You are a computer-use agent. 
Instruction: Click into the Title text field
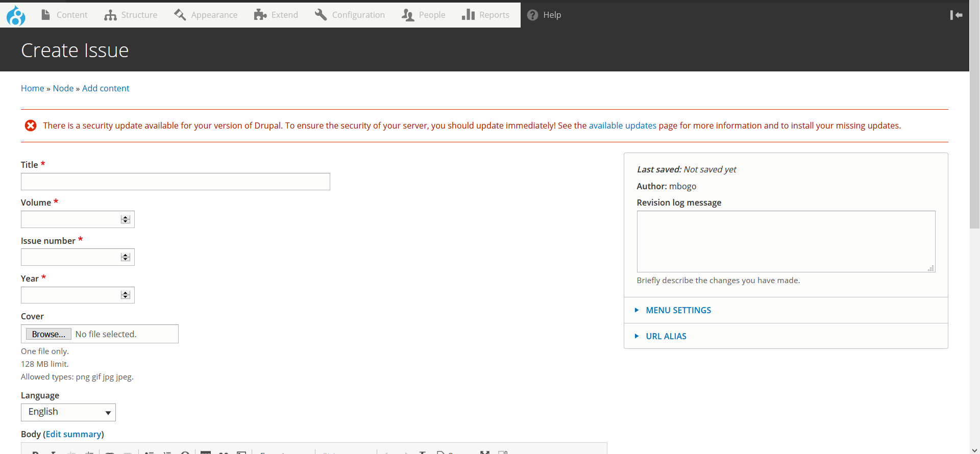pos(175,182)
